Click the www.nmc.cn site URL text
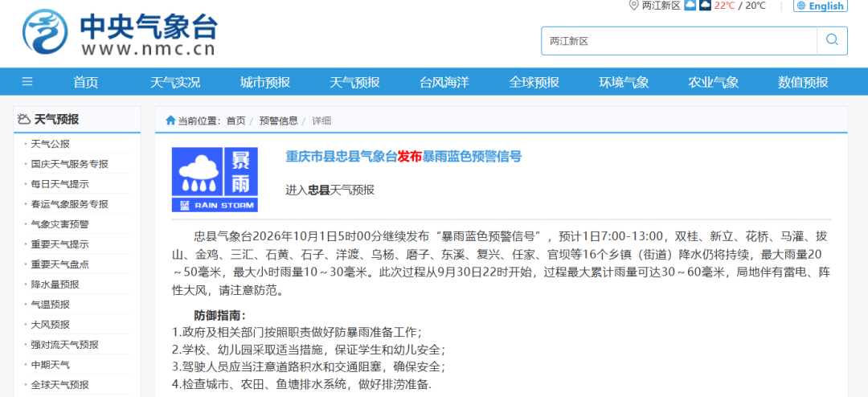This screenshot has width=868, height=397. point(149,49)
